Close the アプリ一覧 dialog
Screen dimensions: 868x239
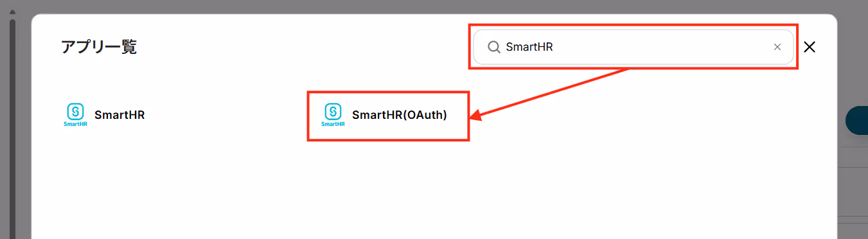click(x=810, y=47)
